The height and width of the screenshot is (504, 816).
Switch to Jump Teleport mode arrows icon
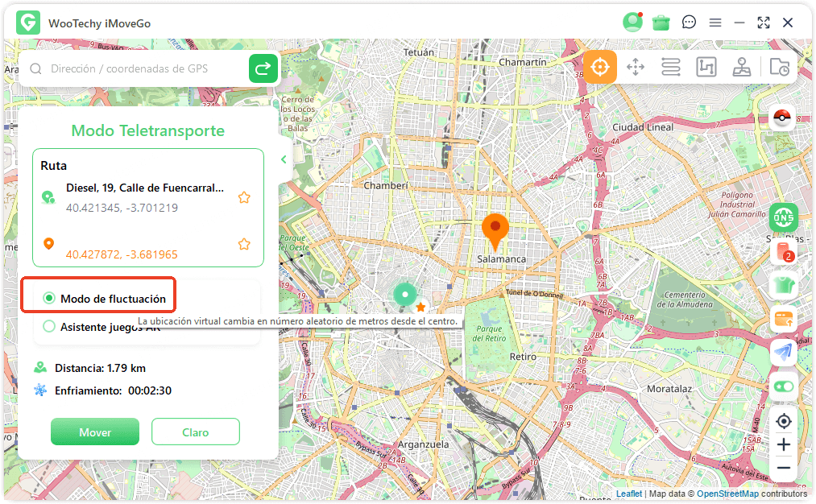(636, 67)
